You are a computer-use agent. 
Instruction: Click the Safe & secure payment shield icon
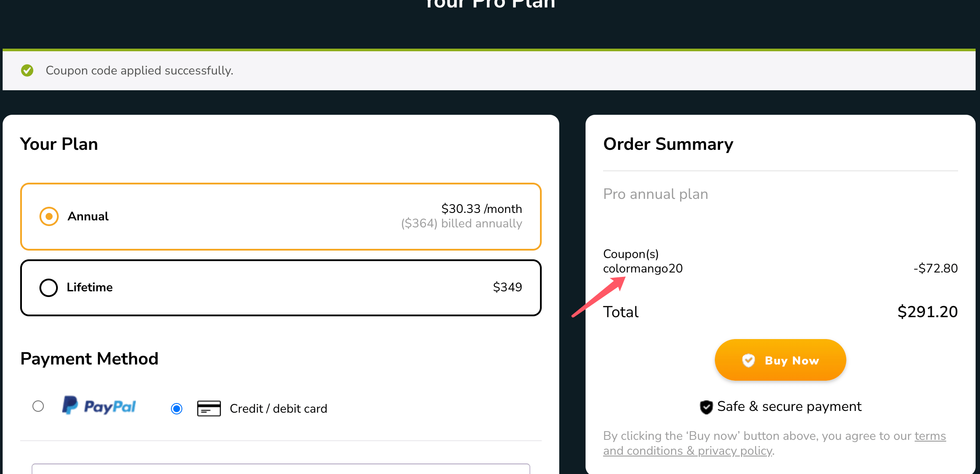706,407
